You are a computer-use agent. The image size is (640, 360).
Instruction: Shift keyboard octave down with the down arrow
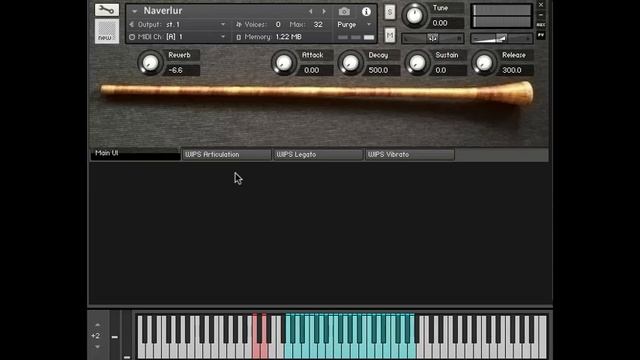pos(97,347)
